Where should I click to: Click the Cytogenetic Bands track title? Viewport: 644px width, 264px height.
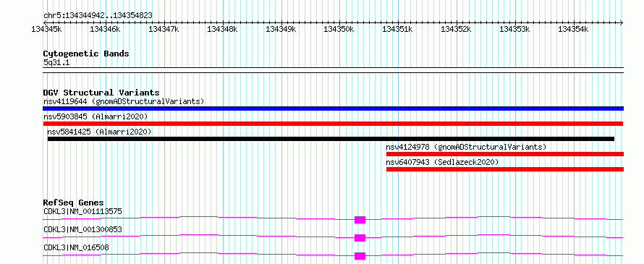point(86,54)
